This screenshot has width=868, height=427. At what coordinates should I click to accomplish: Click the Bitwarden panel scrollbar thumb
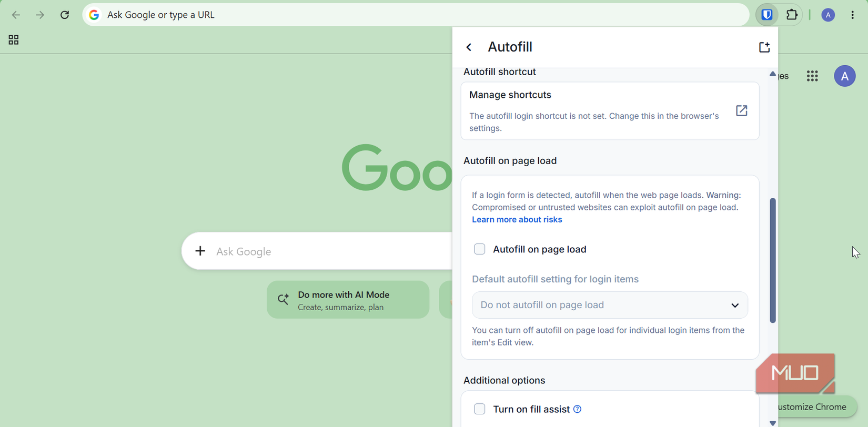point(773,260)
